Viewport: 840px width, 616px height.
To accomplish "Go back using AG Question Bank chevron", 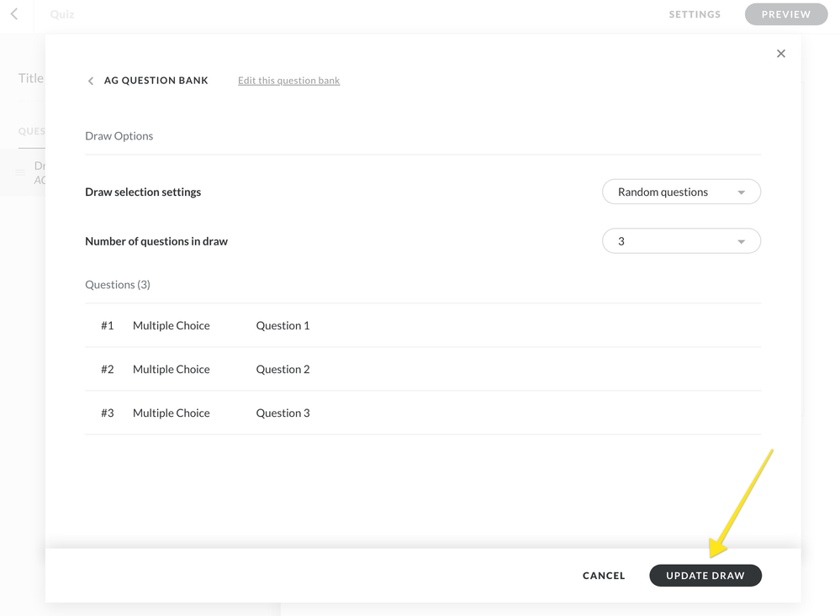I will pyautogui.click(x=91, y=81).
